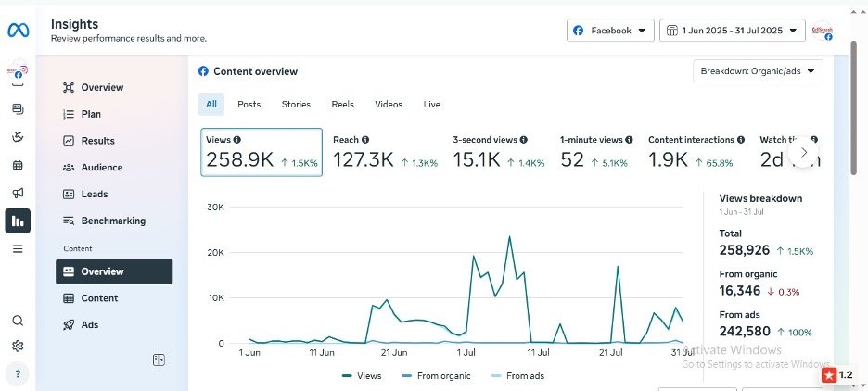Switch to the Reels tab
The image size is (868, 391).
point(342,105)
